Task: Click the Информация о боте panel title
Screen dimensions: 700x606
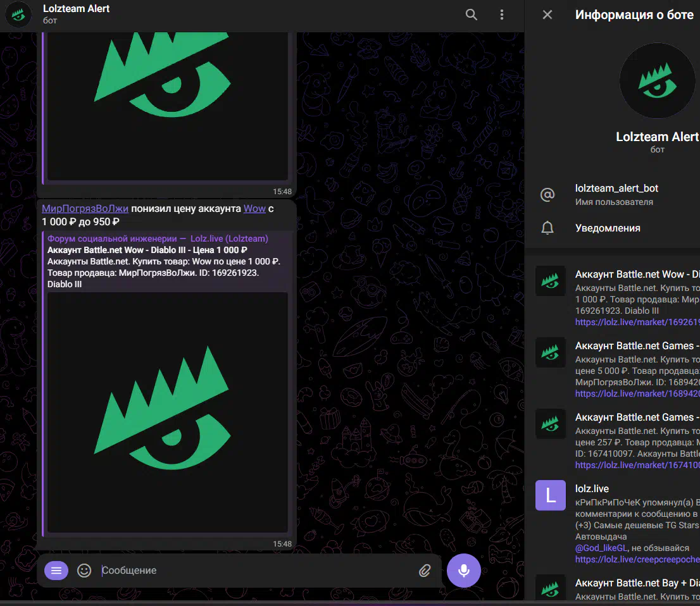Action: coord(634,15)
